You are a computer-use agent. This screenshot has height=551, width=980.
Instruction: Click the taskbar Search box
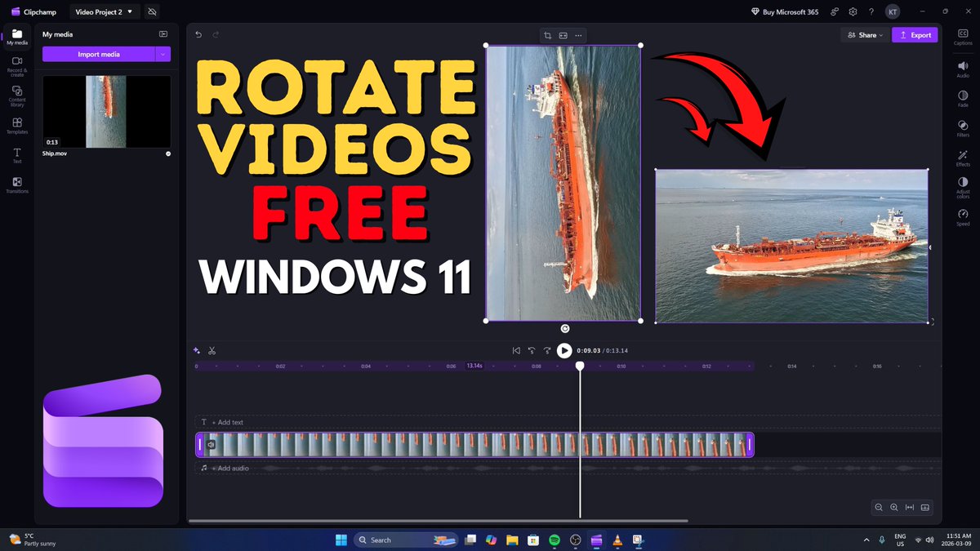point(404,540)
